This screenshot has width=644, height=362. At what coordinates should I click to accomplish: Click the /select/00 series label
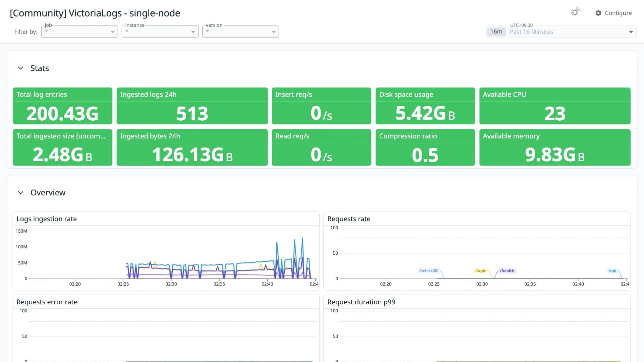pyautogui.click(x=429, y=271)
